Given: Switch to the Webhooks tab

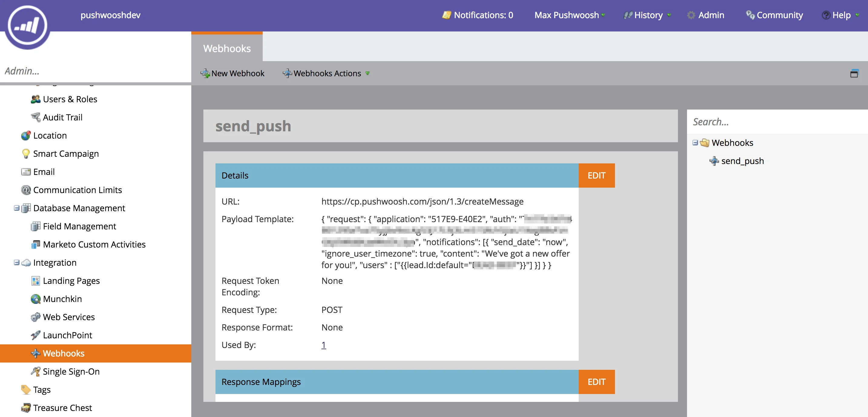Looking at the screenshot, I should (x=226, y=48).
